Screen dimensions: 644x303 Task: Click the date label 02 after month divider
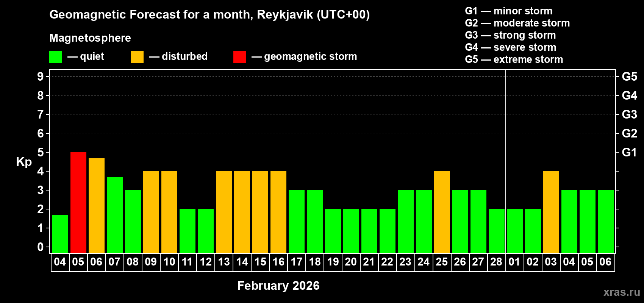click(x=533, y=262)
